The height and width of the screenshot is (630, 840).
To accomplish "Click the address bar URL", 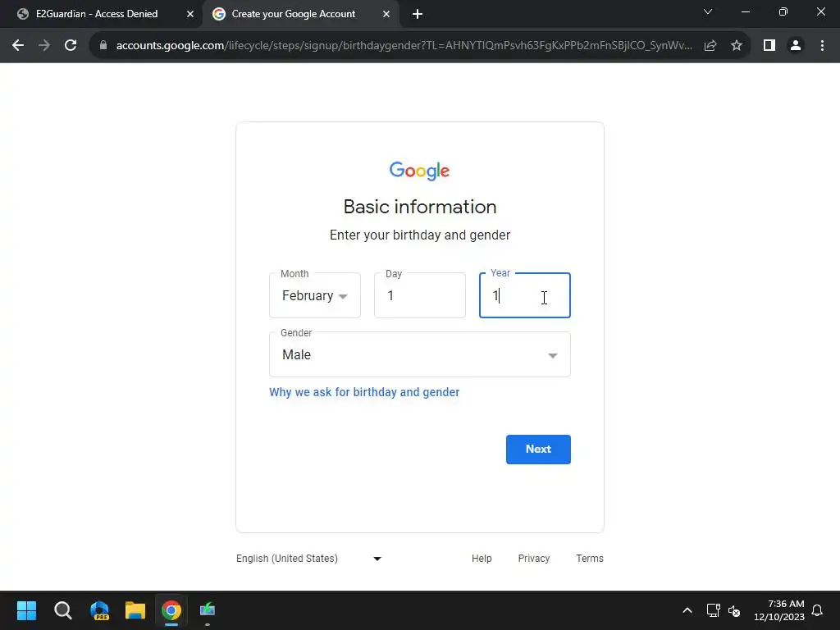I will click(x=404, y=46).
